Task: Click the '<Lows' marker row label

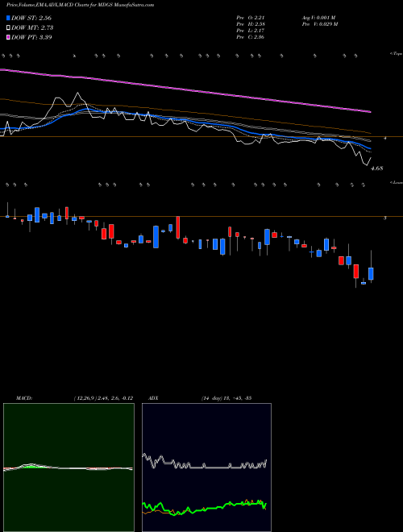Action: (396, 182)
